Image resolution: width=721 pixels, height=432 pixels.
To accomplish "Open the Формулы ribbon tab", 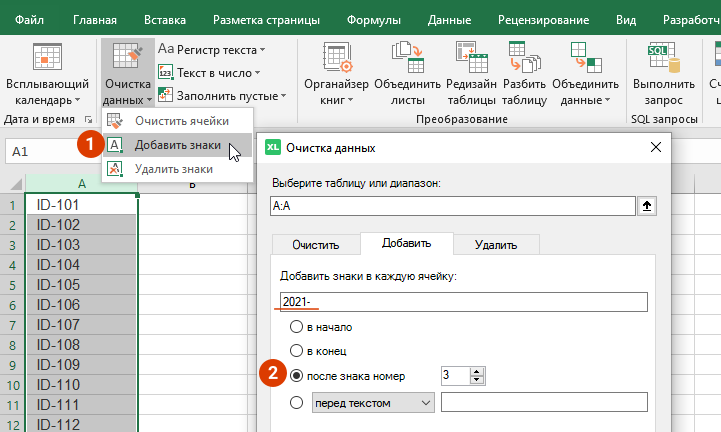I will point(373,19).
